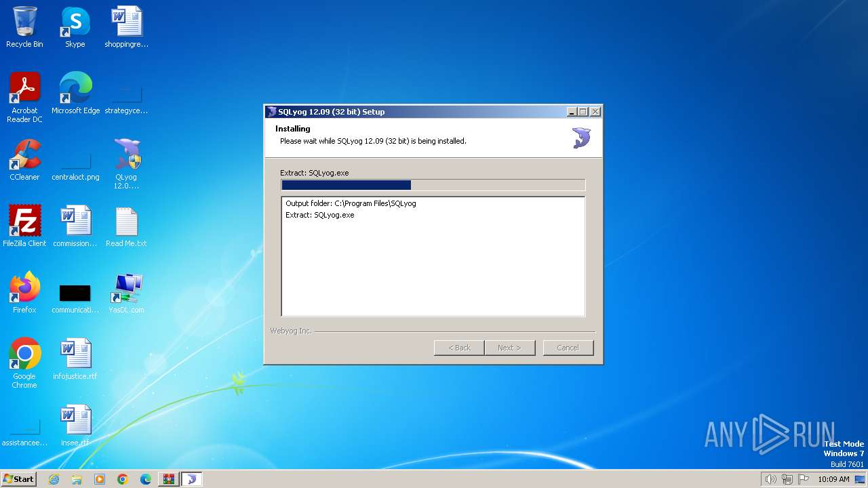Open Edge from the taskbar
Viewport: 868px width, 488px height.
(x=146, y=479)
